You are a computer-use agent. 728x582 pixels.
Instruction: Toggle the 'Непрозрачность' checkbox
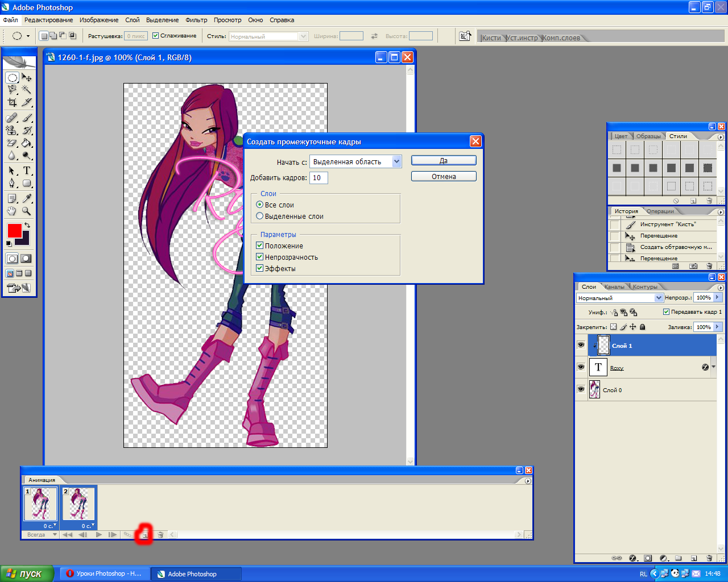click(x=260, y=257)
